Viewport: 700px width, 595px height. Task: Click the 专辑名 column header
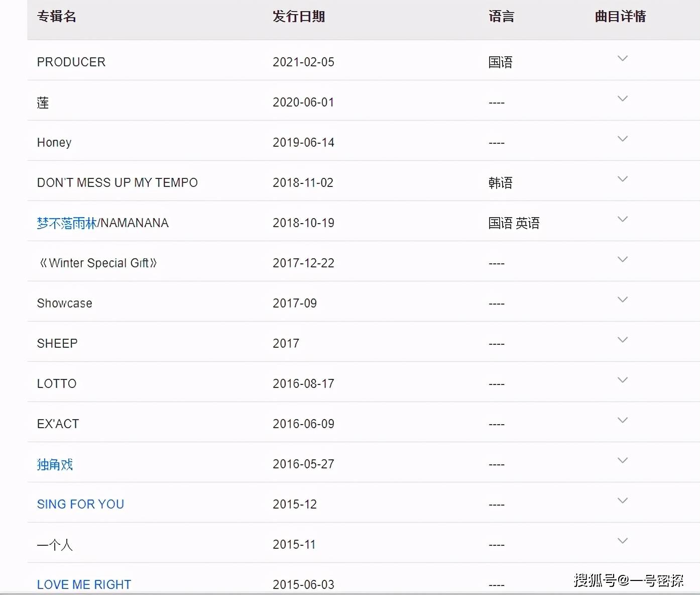pos(57,17)
